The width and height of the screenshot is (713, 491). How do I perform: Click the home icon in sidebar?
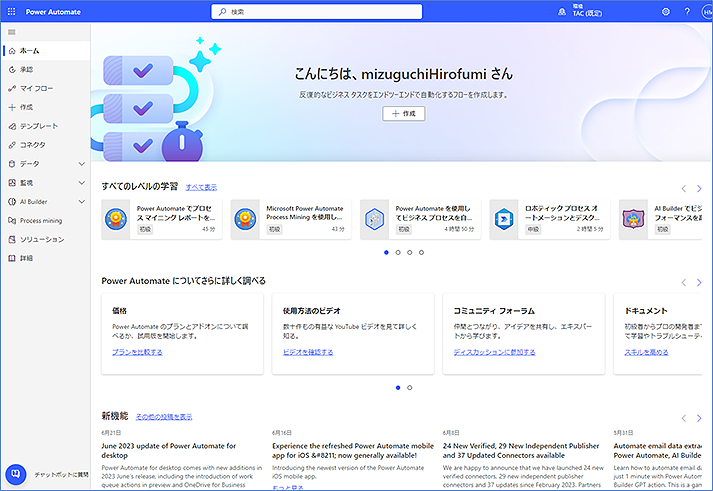click(x=12, y=51)
